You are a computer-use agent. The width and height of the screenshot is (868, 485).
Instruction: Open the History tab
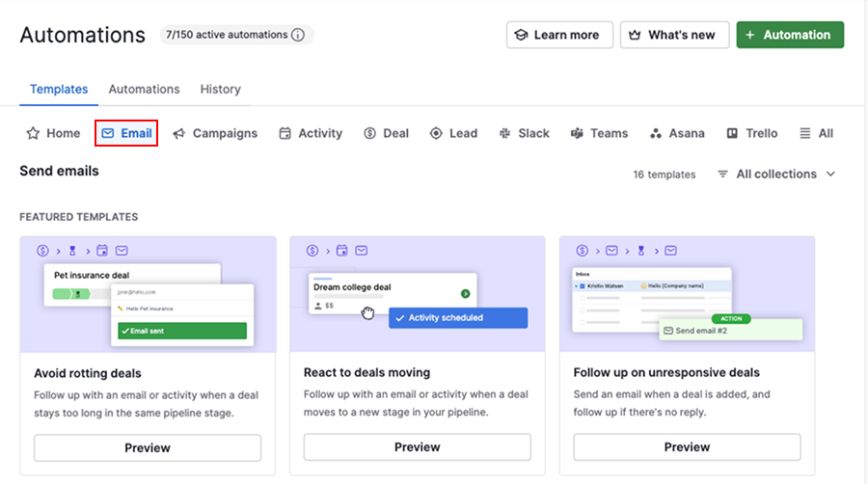pos(220,89)
